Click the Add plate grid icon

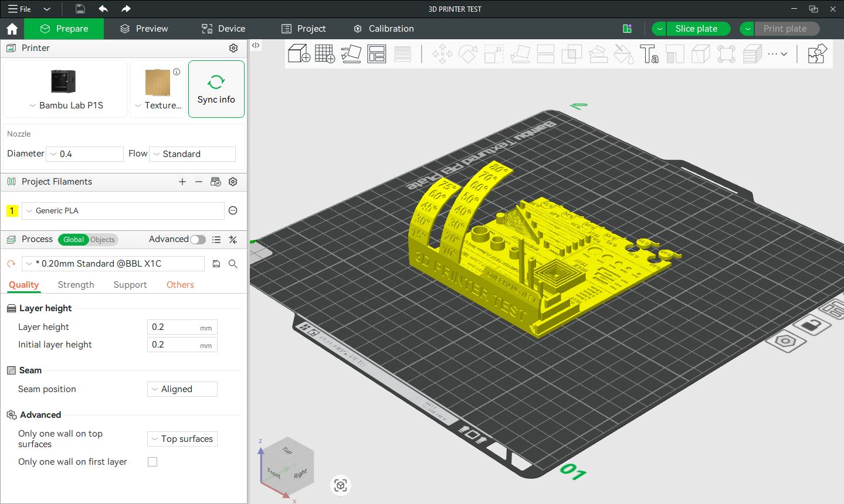[324, 54]
